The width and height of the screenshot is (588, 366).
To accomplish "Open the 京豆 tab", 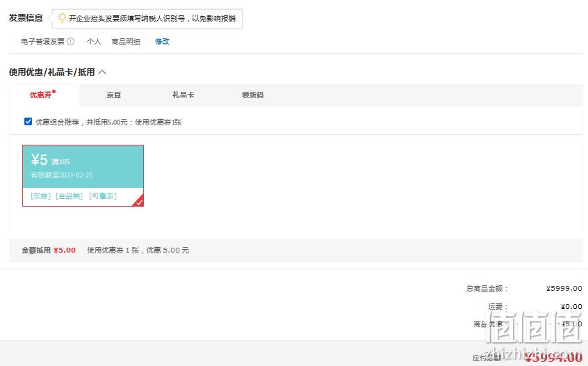I will 113,95.
